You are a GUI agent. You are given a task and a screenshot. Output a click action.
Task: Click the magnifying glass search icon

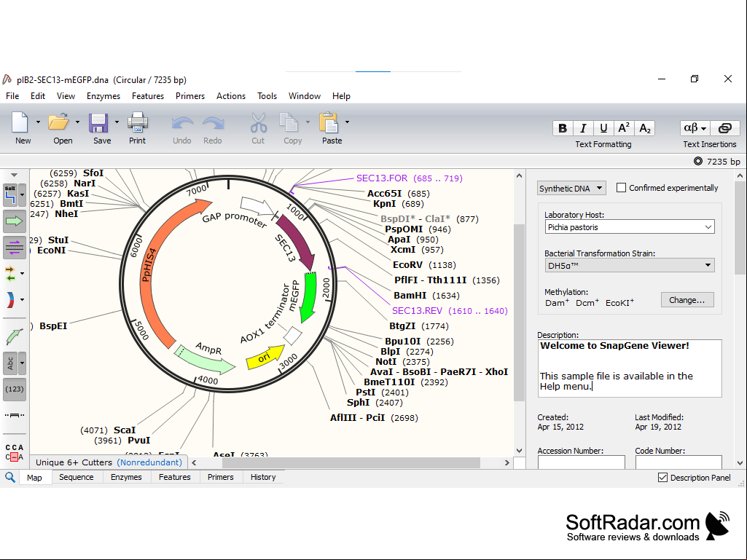pos(10,477)
